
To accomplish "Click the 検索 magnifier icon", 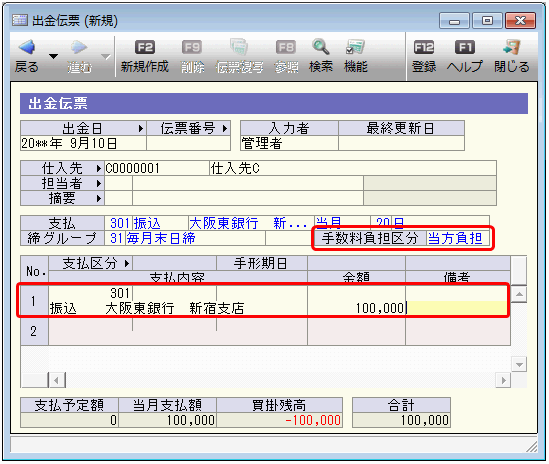I will [321, 47].
